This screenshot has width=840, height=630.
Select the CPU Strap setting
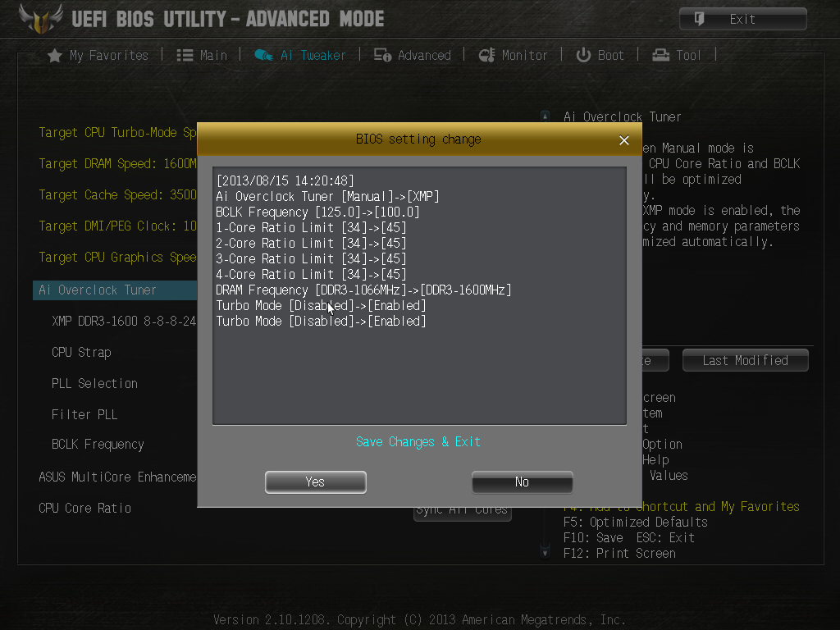tap(81, 353)
